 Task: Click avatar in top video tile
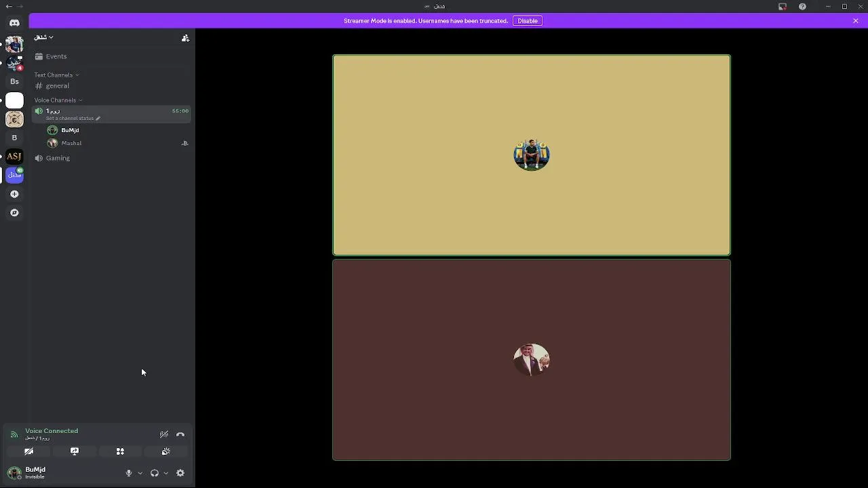point(532,155)
